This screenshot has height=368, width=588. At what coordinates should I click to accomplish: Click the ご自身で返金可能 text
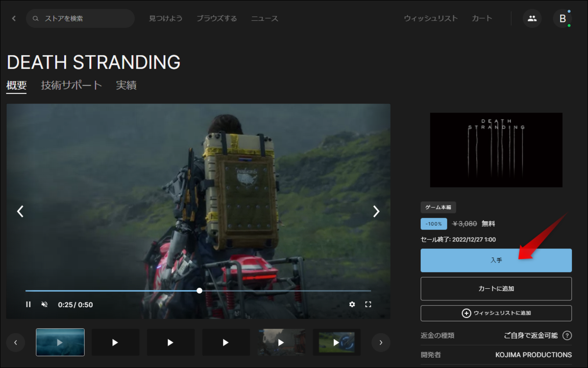tap(531, 336)
